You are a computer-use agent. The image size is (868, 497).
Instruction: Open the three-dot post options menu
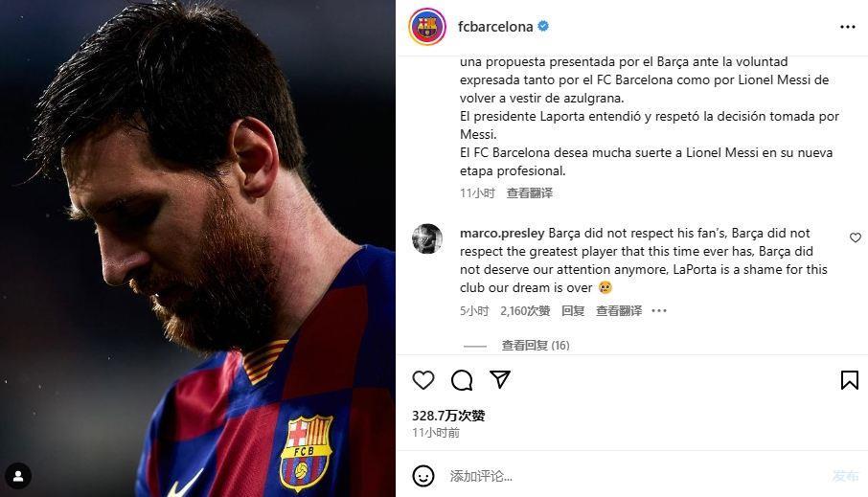848,27
